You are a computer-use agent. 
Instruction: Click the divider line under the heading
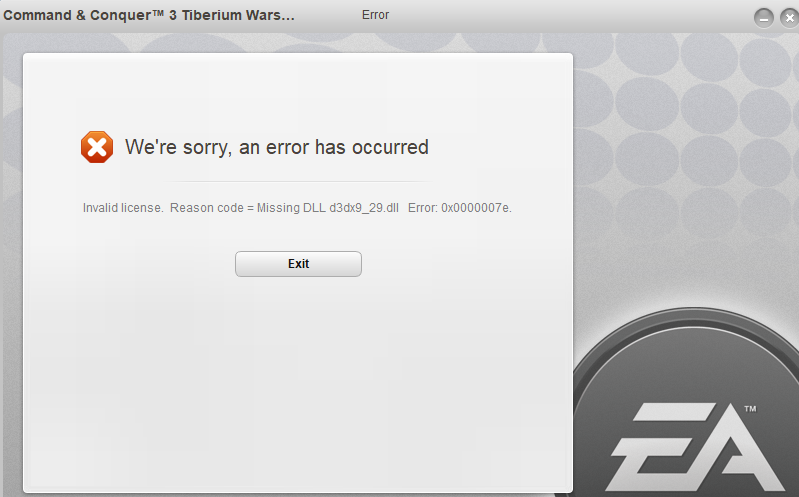298,181
